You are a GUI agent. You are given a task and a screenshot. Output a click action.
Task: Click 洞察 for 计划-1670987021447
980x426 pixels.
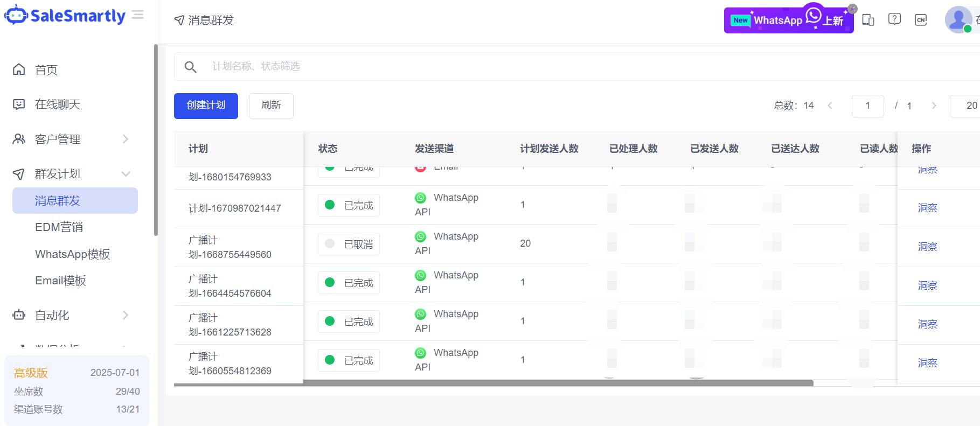(x=927, y=208)
